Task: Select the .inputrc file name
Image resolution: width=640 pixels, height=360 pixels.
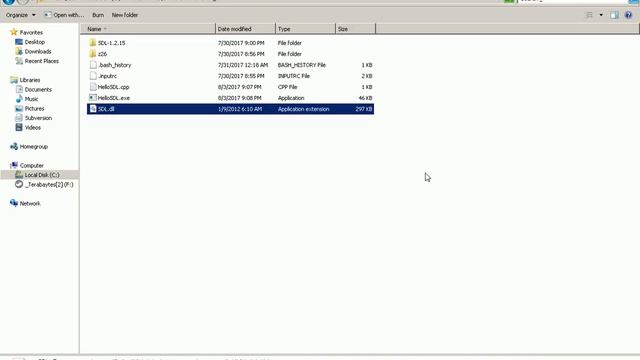Action: [x=107, y=76]
